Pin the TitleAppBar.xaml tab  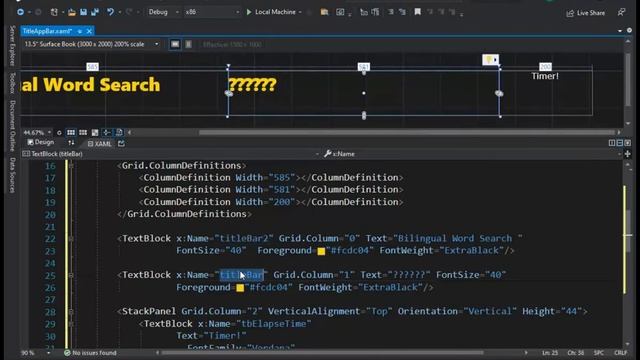point(80,31)
